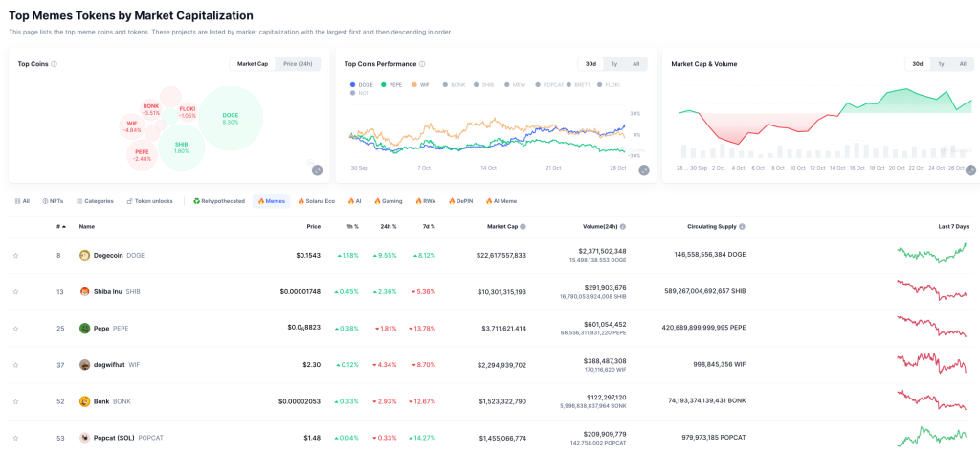Hide the DOGE series in performance chart
This screenshot has width=980, height=456.
[363, 84]
